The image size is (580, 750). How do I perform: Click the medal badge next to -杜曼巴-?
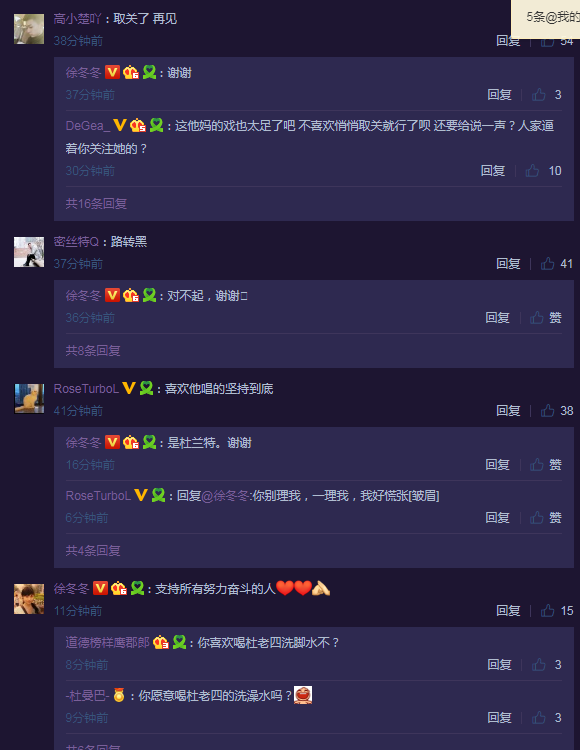click(x=119, y=695)
